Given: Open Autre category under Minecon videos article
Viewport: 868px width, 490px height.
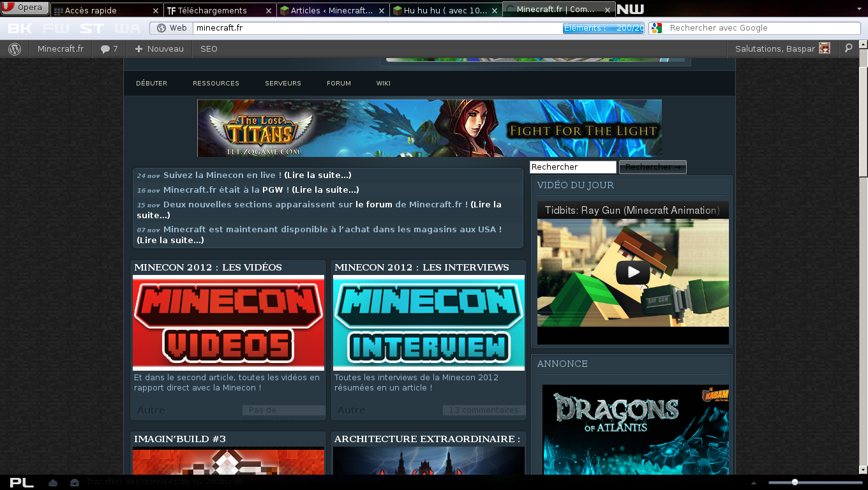Looking at the screenshot, I should 151,410.
